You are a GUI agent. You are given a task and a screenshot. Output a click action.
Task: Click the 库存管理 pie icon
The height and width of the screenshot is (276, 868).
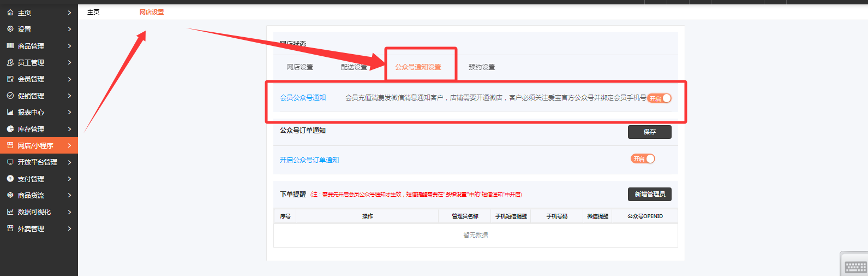click(10, 129)
